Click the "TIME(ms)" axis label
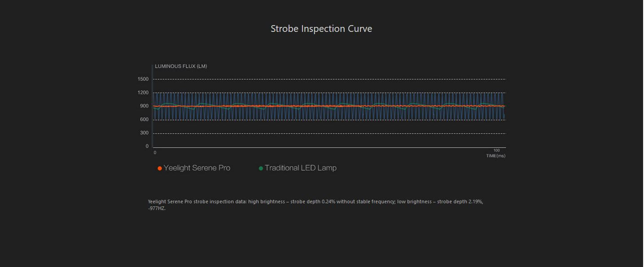644x267 pixels. coord(495,156)
